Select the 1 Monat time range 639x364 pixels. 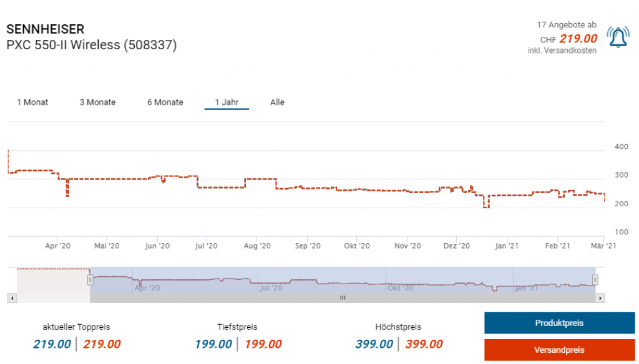click(x=32, y=102)
